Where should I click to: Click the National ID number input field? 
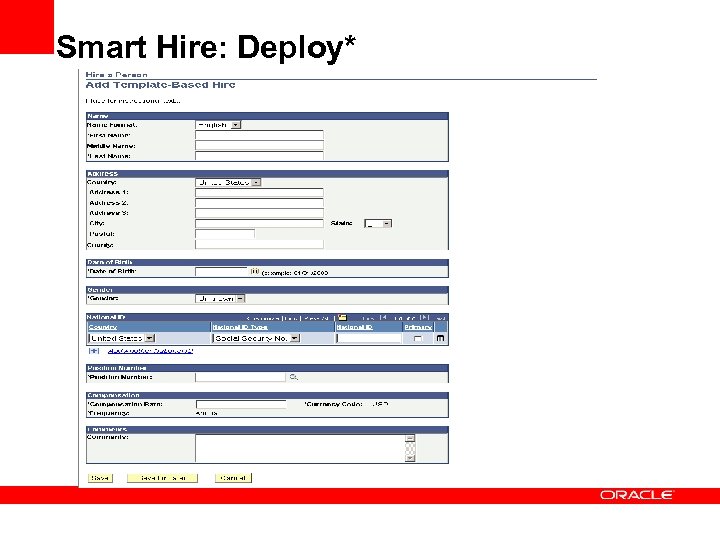pyautogui.click(x=369, y=338)
